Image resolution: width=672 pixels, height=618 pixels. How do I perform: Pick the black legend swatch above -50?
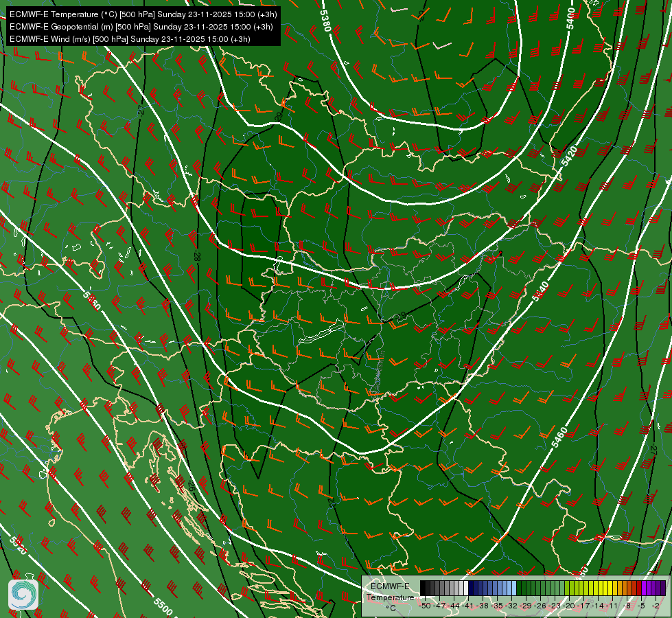[423, 588]
